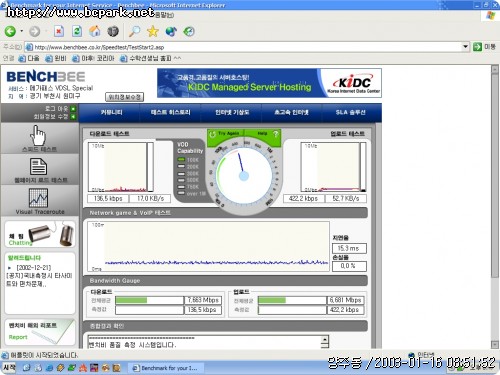Expand the address bar dropdown arrow
The width and height of the screenshot is (500, 375).
[x=466, y=47]
